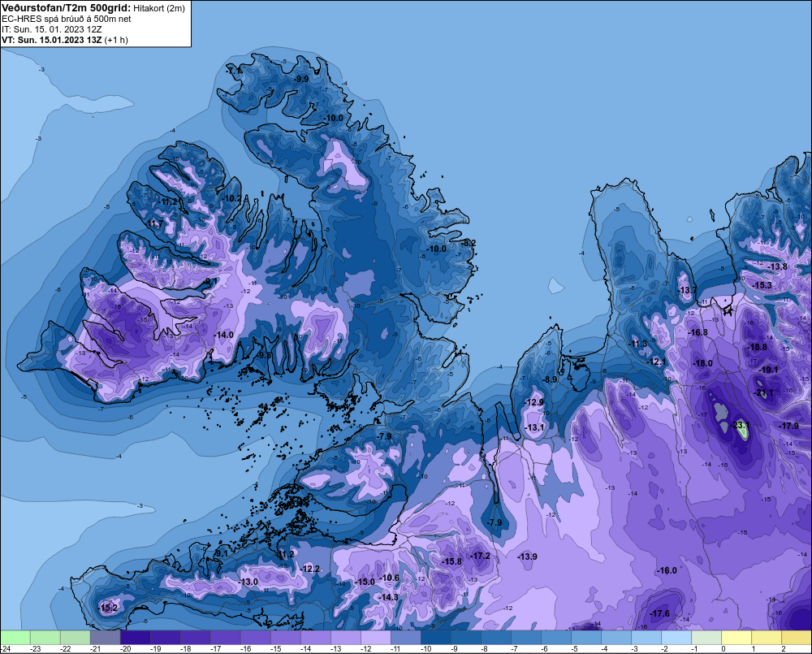Click the -8.2 temperature value

pos(469,243)
